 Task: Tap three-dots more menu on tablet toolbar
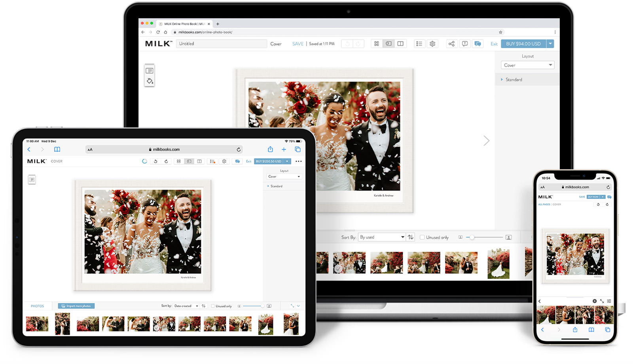pyautogui.click(x=298, y=161)
